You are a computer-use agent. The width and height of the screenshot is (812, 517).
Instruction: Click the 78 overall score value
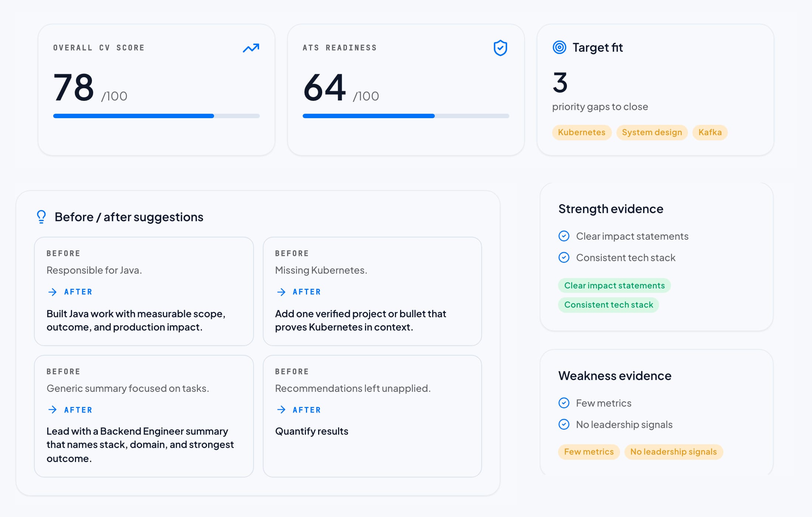point(74,87)
